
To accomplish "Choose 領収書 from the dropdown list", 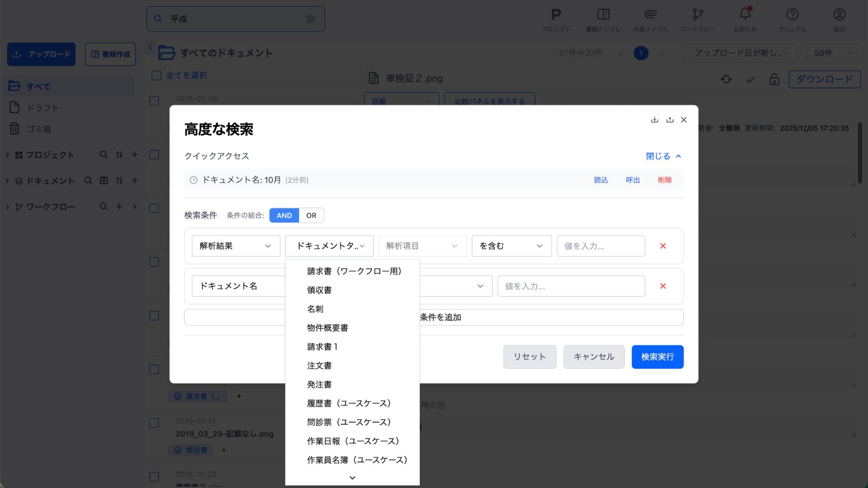I will (319, 290).
